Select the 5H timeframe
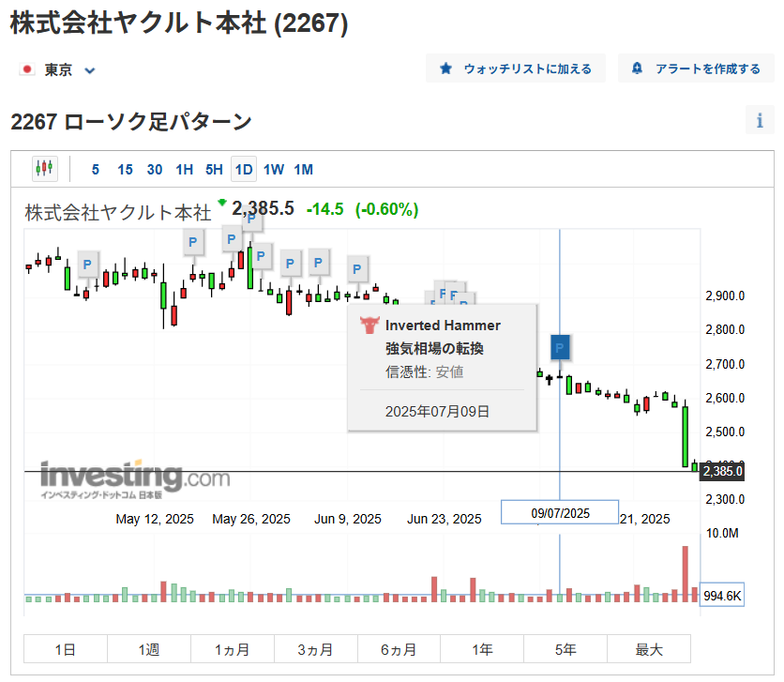 214,170
